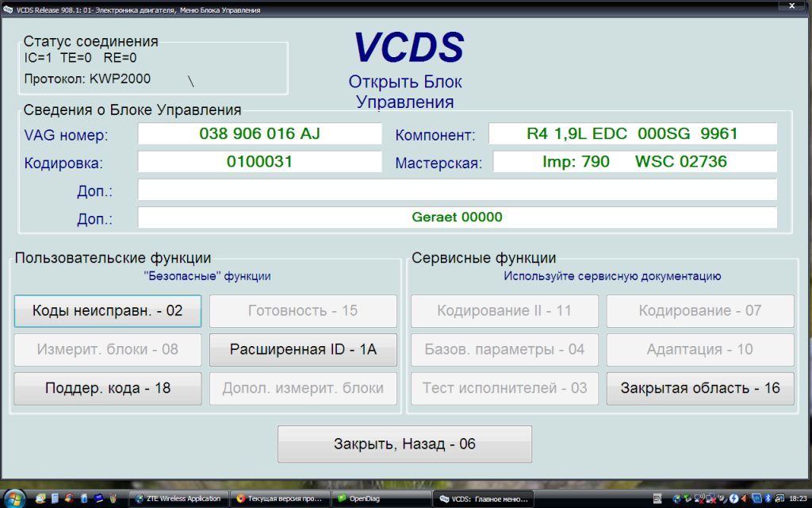Click the large VCDS logo text
Screen dimensions: 812x508
point(408,48)
